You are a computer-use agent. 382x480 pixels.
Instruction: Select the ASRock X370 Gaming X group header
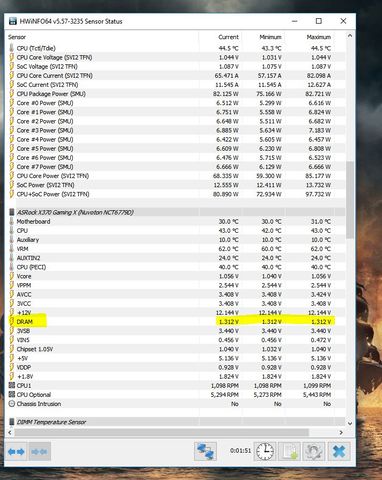coord(176,212)
